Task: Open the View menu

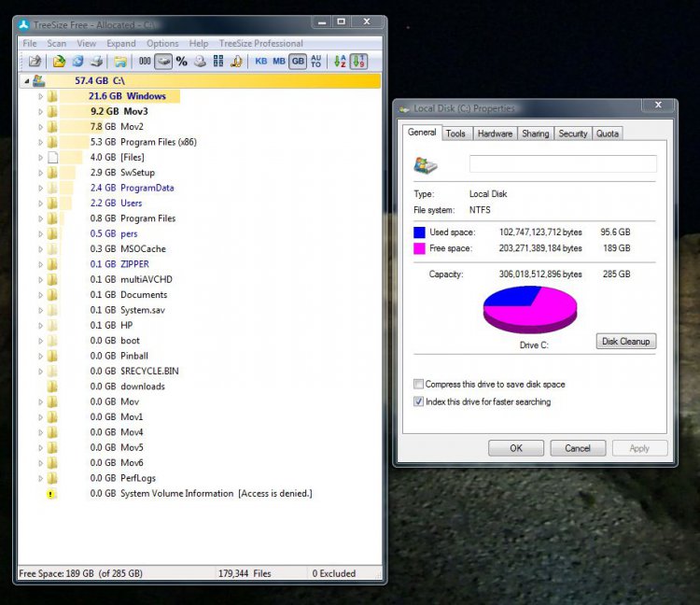Action: click(86, 43)
